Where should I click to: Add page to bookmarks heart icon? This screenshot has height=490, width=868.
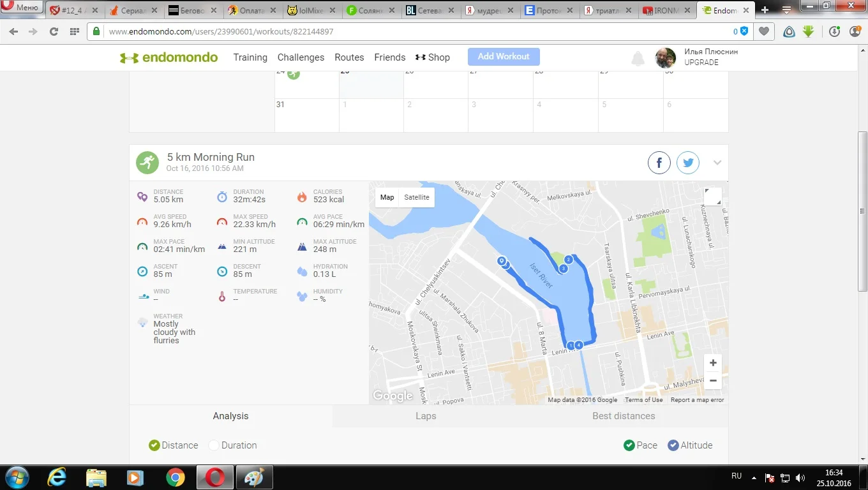[x=763, y=31]
